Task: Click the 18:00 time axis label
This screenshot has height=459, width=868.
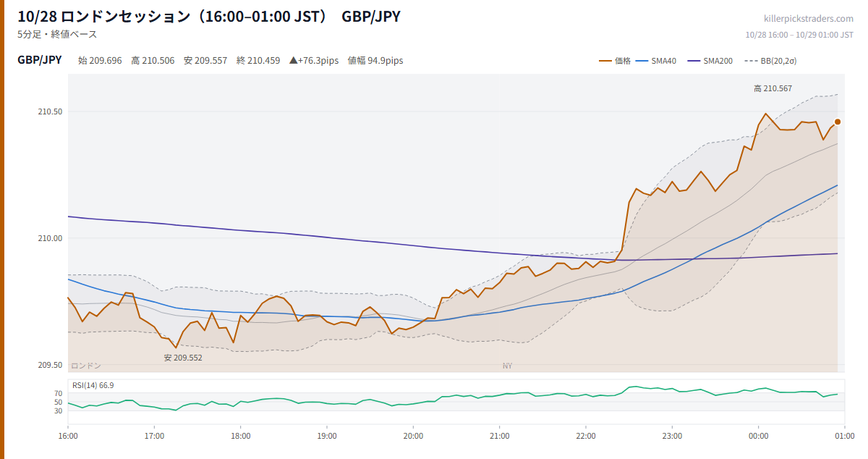Action: [x=241, y=437]
